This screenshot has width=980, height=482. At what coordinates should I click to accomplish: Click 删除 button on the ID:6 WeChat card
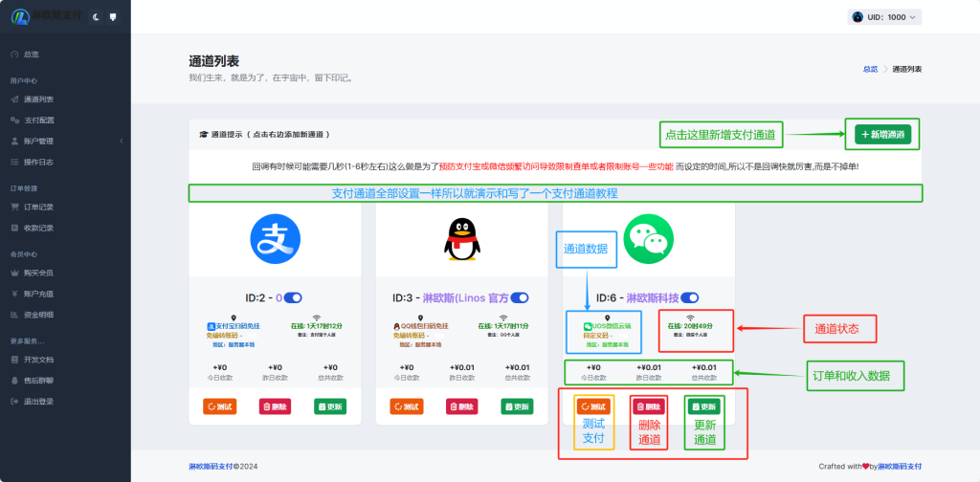click(x=649, y=406)
